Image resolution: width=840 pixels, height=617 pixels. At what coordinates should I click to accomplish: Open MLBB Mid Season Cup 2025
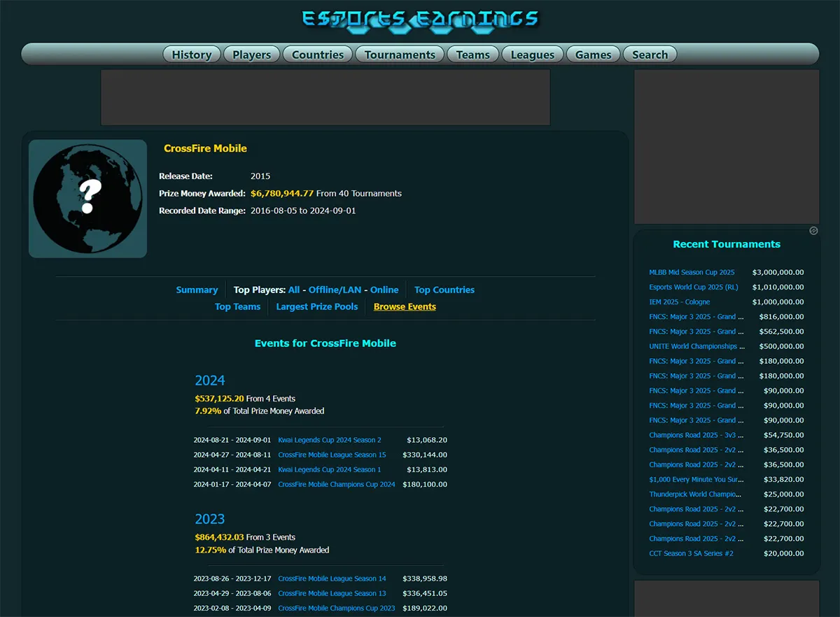(x=692, y=272)
